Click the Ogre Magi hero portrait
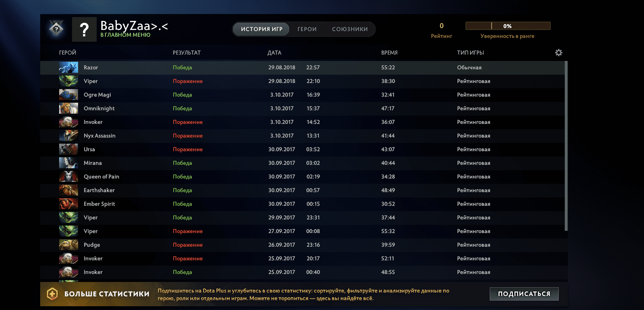644x310 pixels. click(68, 95)
